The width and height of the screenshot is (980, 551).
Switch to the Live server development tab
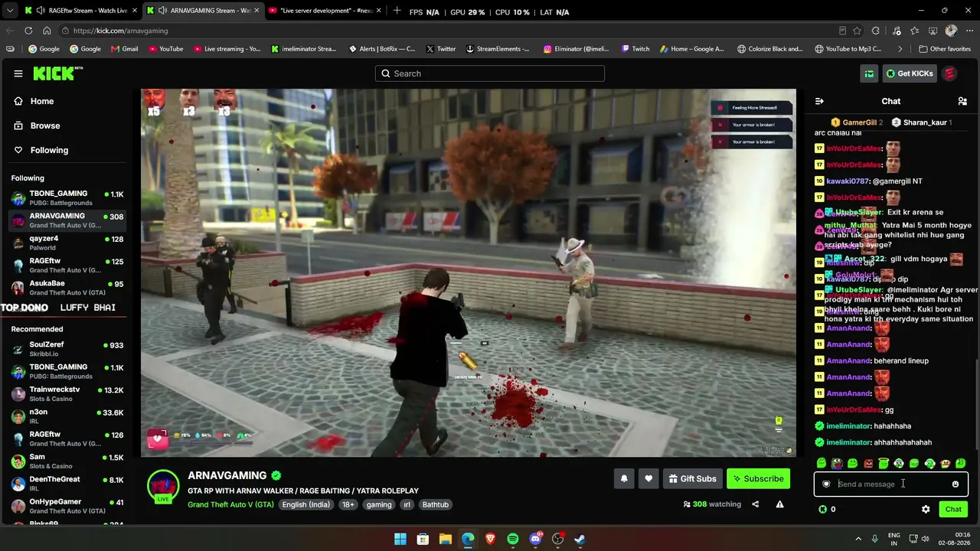325,11
